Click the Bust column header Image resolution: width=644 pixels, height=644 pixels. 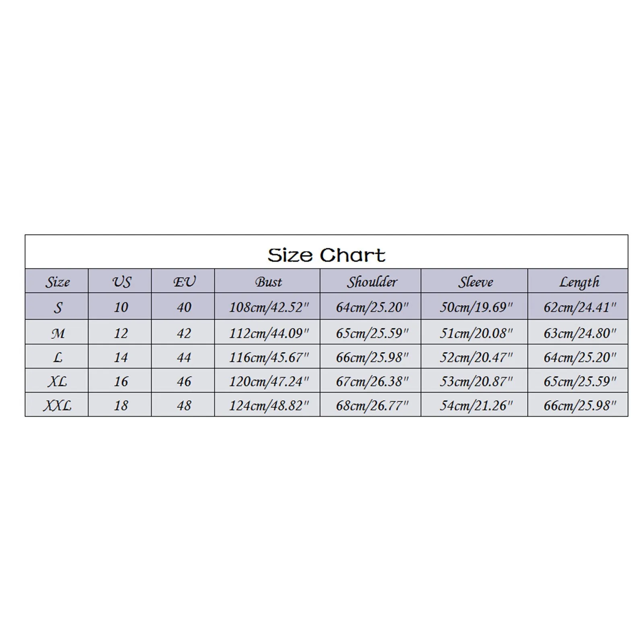[x=268, y=282]
